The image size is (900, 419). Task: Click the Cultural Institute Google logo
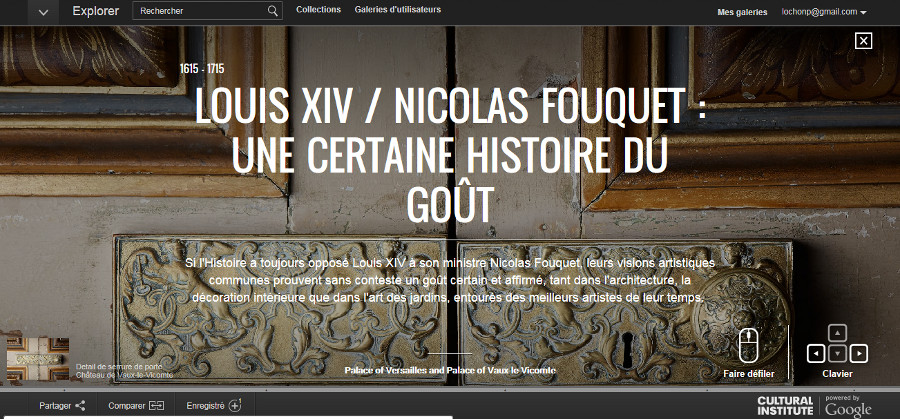814,406
